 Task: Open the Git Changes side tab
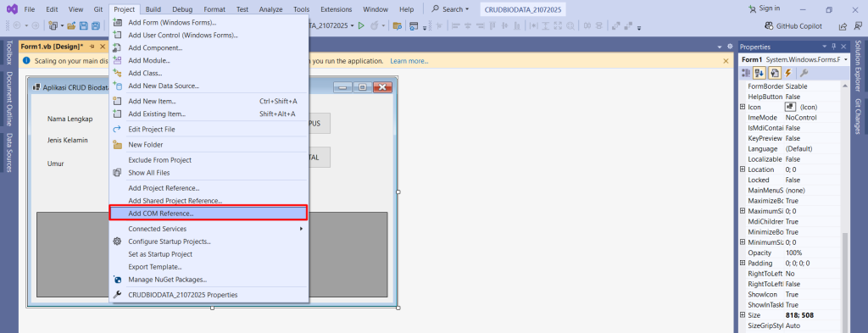[x=858, y=117]
